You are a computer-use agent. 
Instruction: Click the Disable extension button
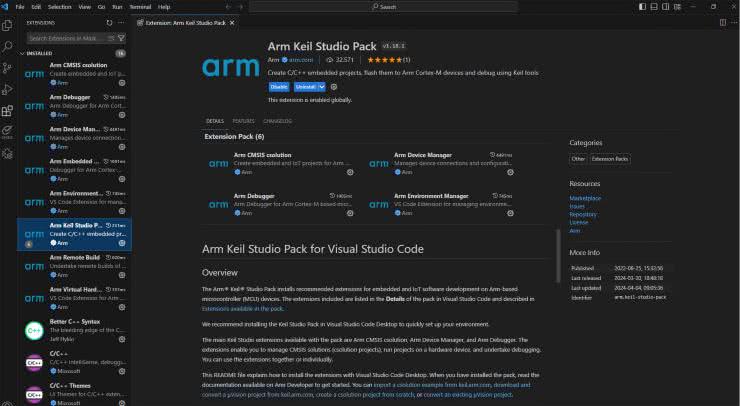[278, 87]
